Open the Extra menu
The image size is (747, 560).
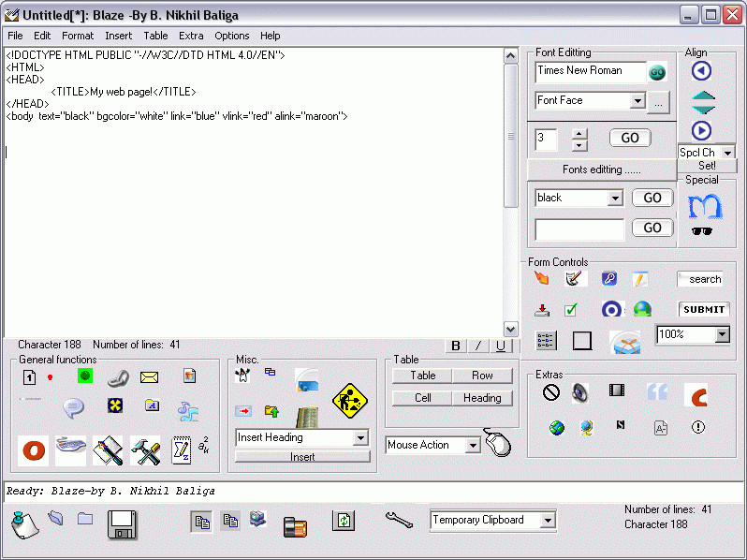point(191,36)
